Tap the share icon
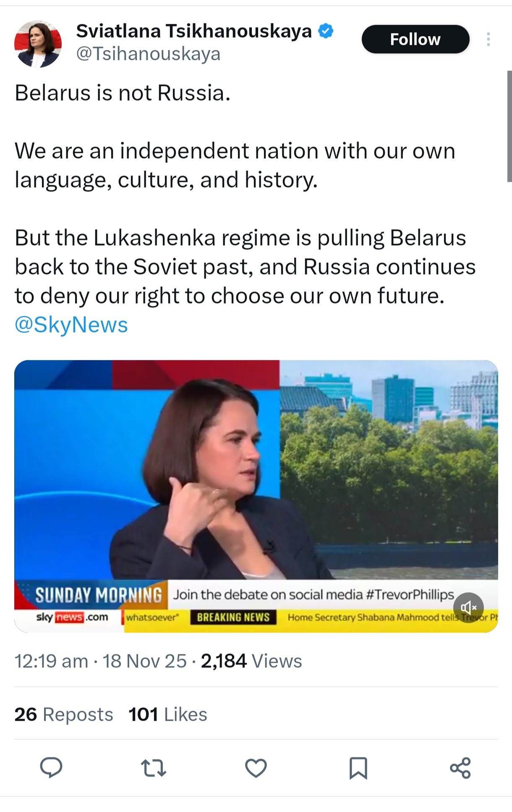 460,768
